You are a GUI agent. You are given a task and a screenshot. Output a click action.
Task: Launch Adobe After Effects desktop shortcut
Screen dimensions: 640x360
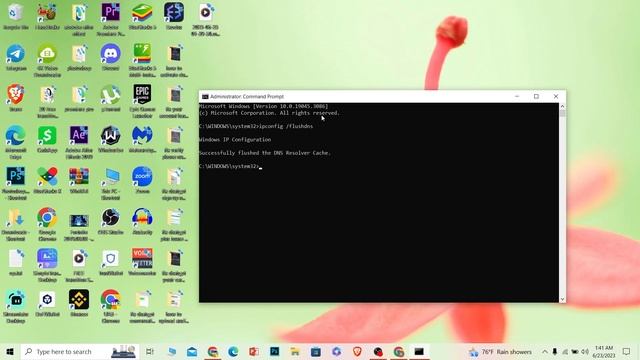[79, 142]
